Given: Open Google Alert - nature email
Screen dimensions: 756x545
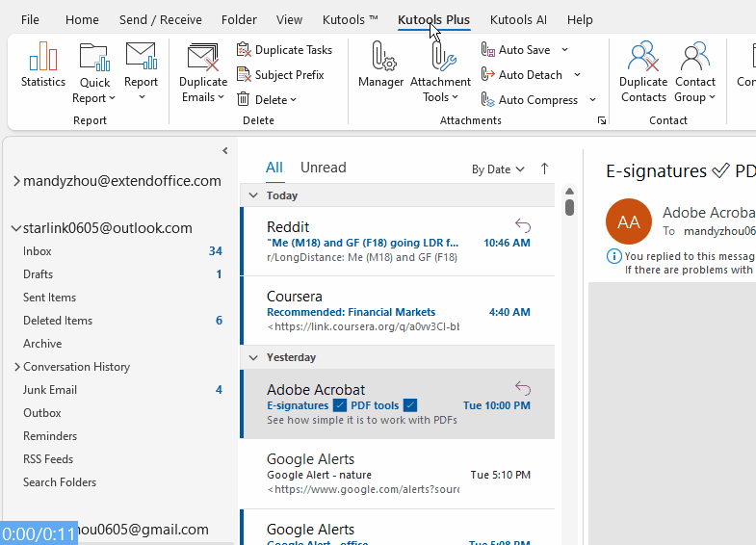Looking at the screenshot, I should tap(398, 474).
